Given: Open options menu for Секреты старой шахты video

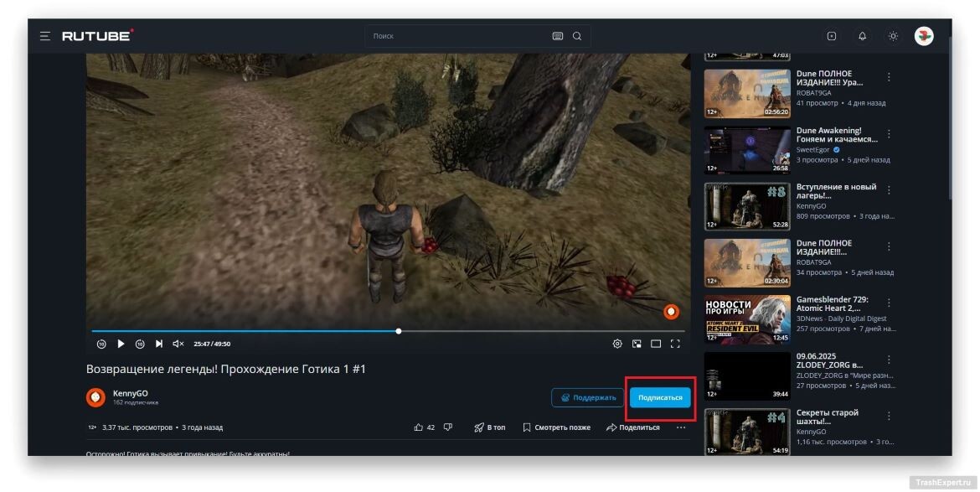Looking at the screenshot, I should click(889, 416).
